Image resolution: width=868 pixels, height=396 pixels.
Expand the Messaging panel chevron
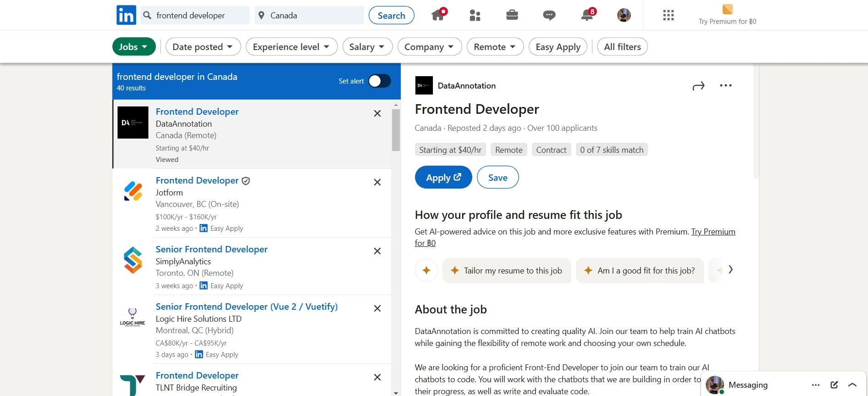coord(852,385)
